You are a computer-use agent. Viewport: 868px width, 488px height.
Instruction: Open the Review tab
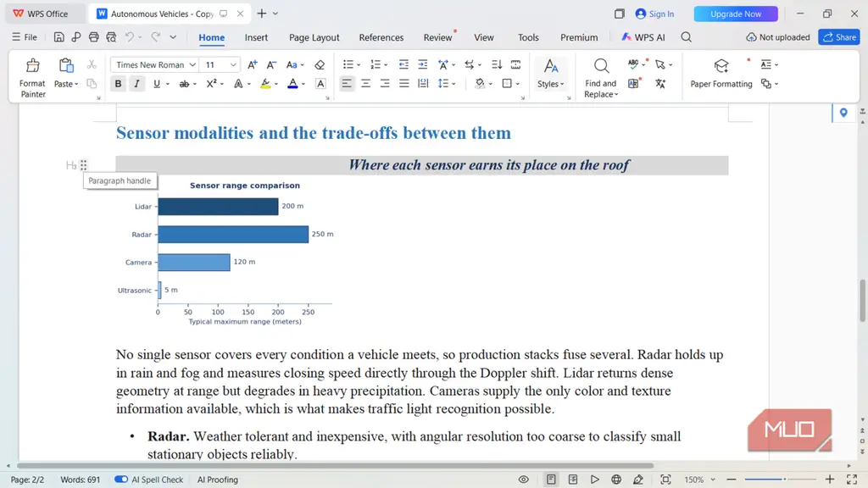[438, 37]
